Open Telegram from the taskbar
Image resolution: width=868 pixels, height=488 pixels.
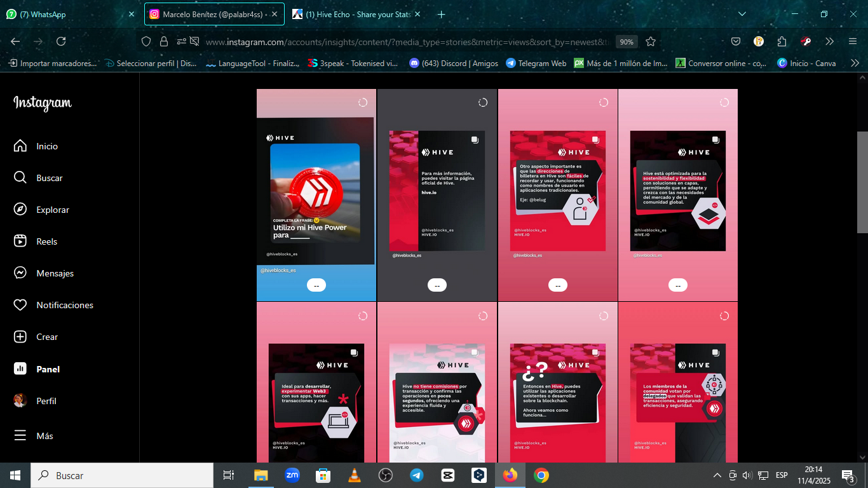tap(417, 475)
